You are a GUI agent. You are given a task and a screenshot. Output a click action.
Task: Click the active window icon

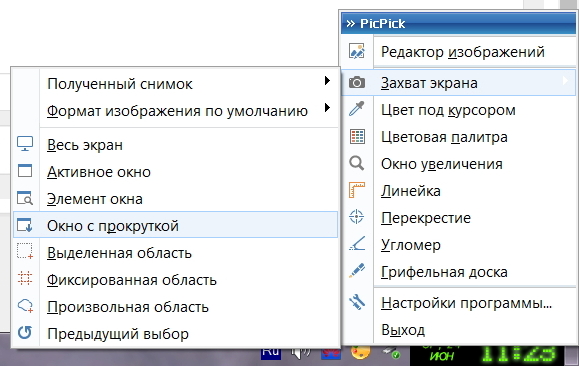pos(25,171)
